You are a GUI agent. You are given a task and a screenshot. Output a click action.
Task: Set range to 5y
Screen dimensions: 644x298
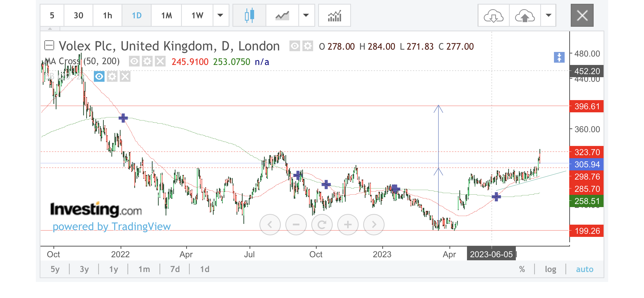(55, 269)
